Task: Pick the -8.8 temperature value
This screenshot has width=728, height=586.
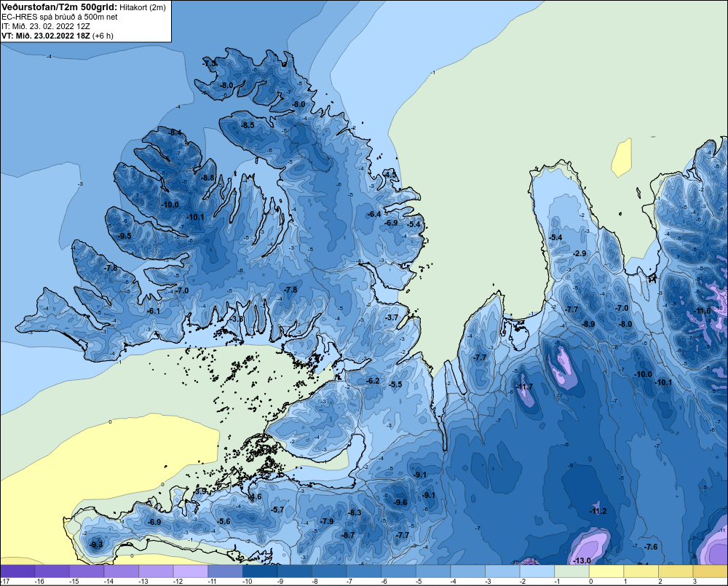Action: click(x=208, y=178)
